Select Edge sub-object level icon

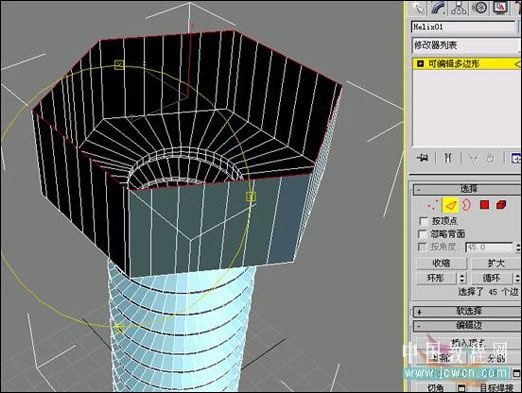(x=450, y=205)
